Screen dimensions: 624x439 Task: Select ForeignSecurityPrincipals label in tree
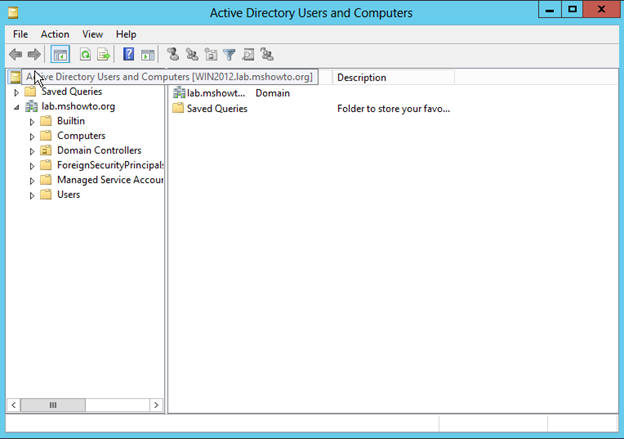point(110,165)
